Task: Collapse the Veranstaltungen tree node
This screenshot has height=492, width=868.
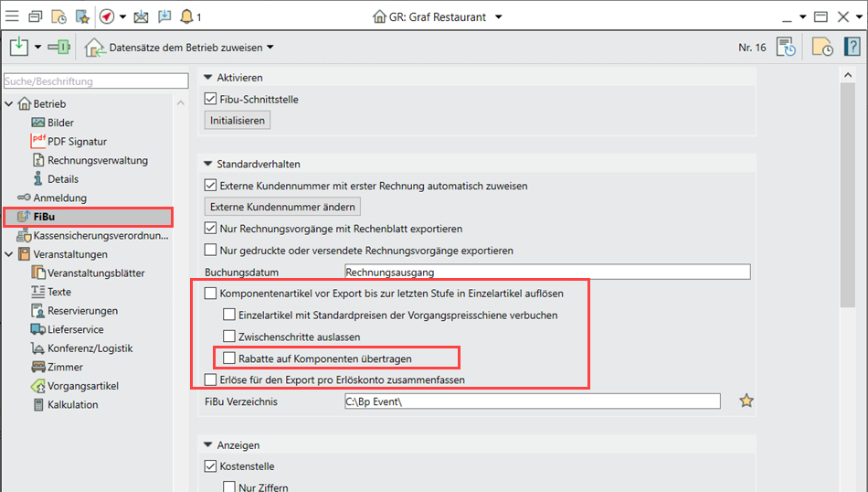Action: pyautogui.click(x=9, y=254)
